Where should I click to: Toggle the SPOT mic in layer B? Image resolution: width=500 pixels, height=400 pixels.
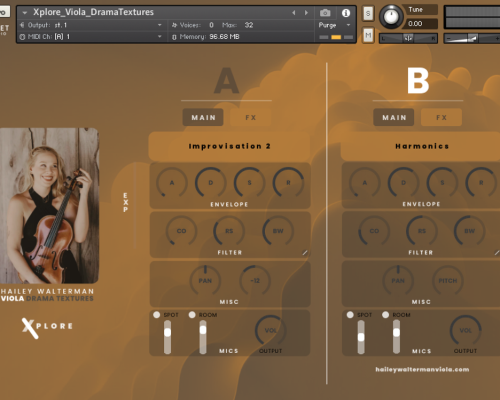pos(350,315)
